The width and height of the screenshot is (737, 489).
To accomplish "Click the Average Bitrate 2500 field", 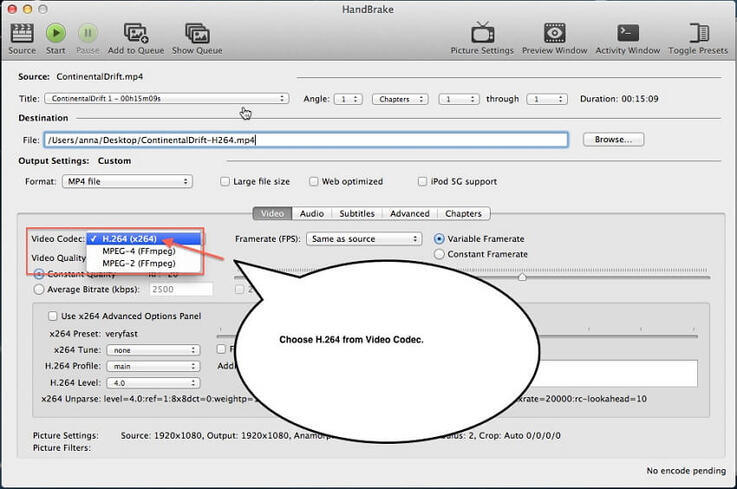I will tap(181, 289).
